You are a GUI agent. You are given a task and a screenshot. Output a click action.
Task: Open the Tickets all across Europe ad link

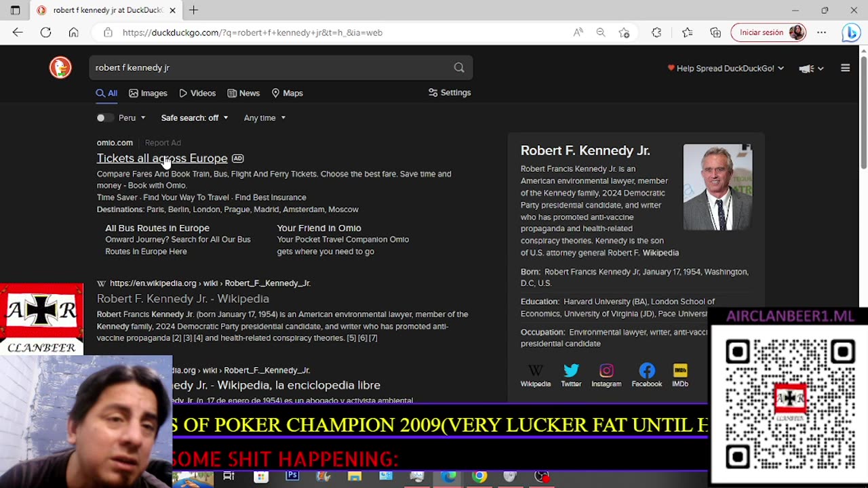[162, 158]
